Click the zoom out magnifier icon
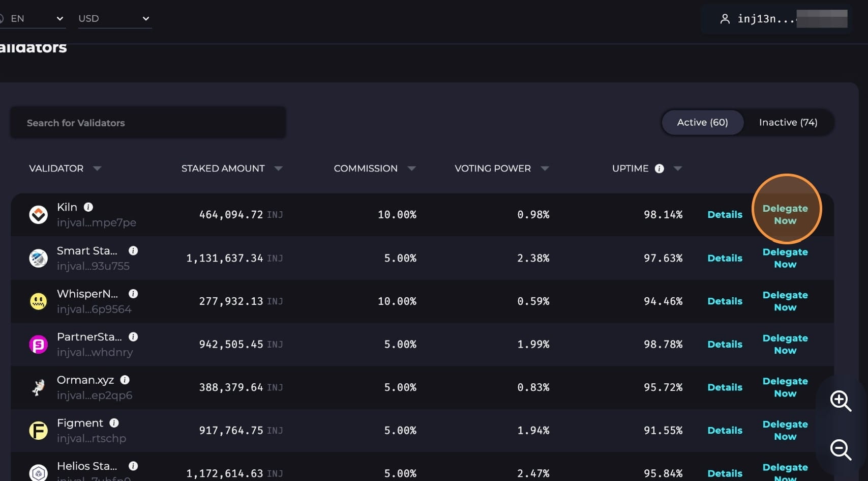This screenshot has width=868, height=481. point(840,449)
